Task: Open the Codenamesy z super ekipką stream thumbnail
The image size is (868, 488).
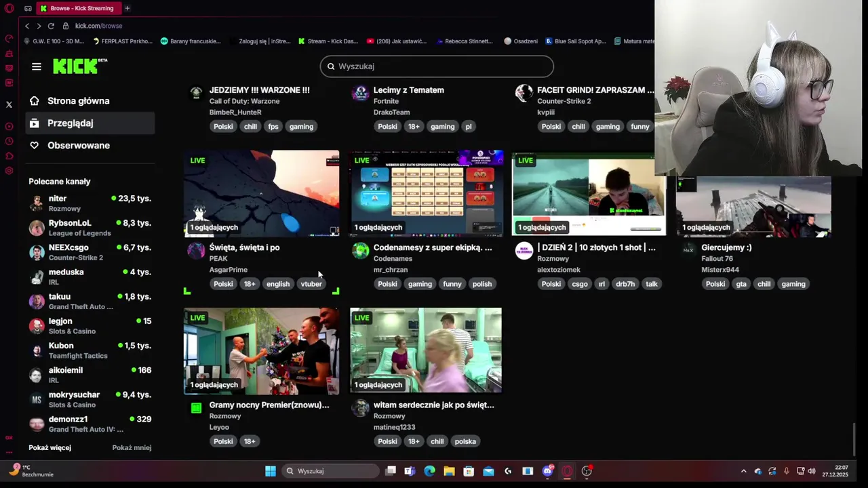Action: click(x=426, y=194)
